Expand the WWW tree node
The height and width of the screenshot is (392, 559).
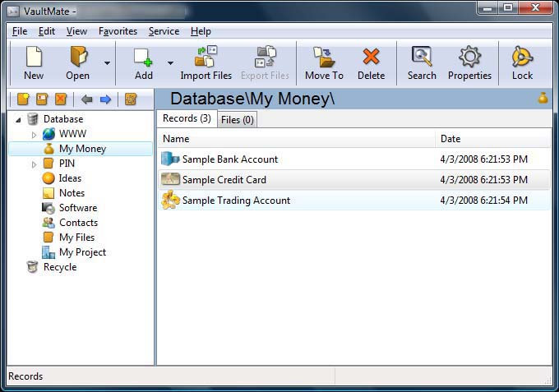34,135
